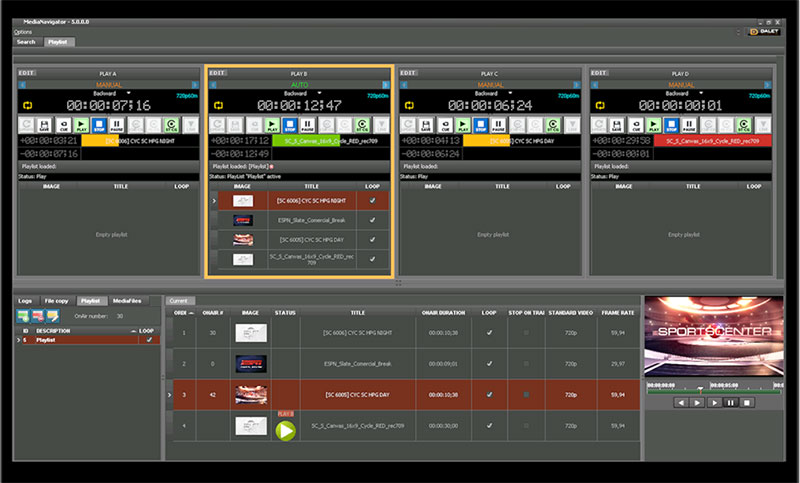Click the preview timeline scrub bar

713,391
